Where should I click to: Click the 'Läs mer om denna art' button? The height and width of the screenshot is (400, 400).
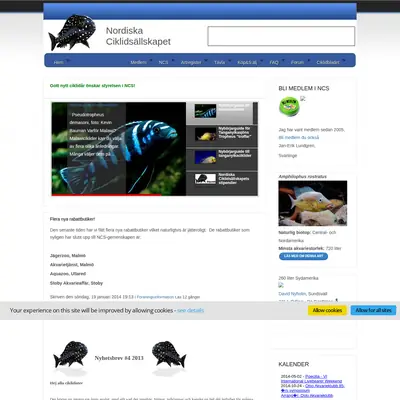pyautogui.click(x=303, y=256)
